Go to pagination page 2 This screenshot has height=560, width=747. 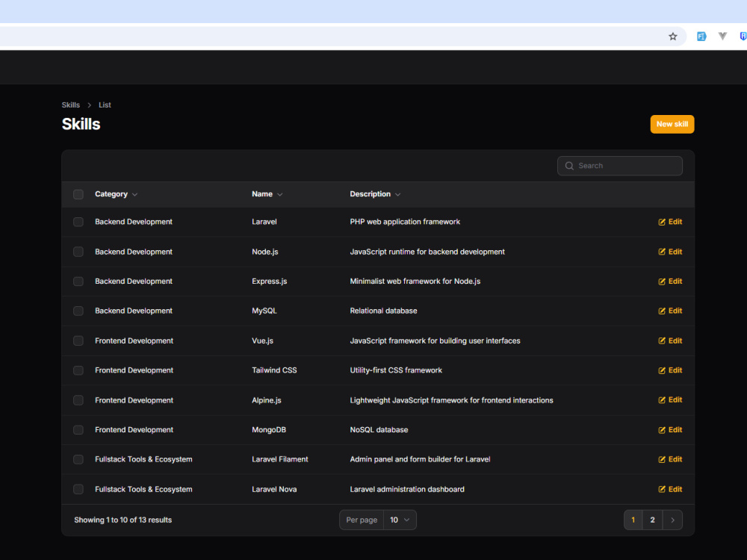pyautogui.click(x=652, y=520)
